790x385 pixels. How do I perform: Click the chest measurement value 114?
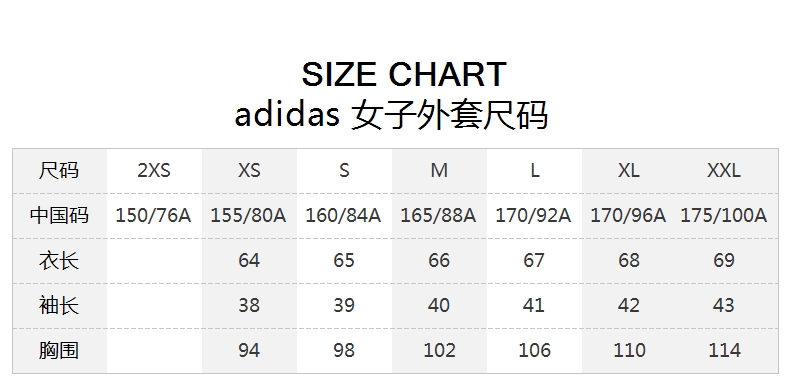tap(724, 350)
